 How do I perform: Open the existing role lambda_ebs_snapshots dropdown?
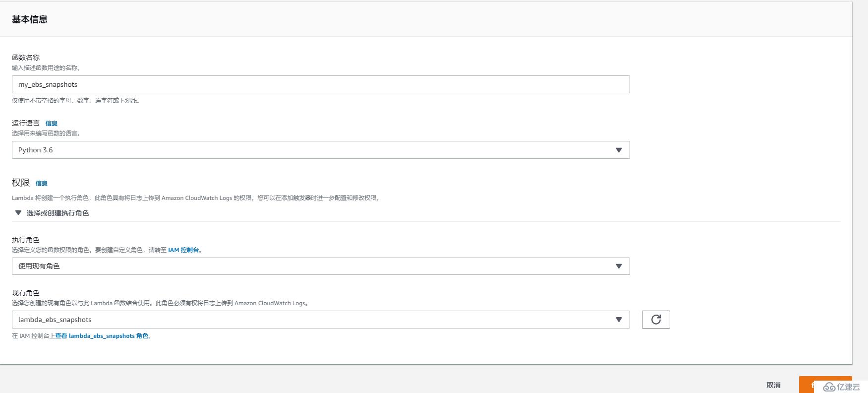(321, 320)
